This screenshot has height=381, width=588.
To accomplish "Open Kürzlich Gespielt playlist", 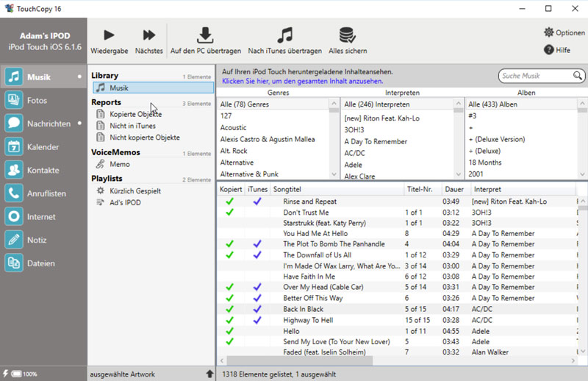I will tap(135, 190).
